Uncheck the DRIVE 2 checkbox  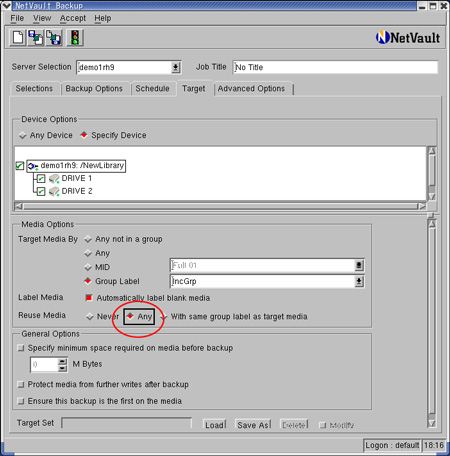point(41,191)
